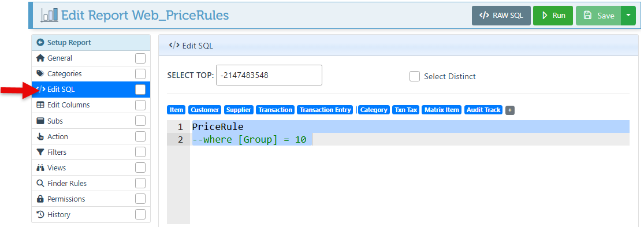Viewport: 644px width, 227px height.
Task: Toggle the Edit SQL row checkbox
Action: (140, 90)
